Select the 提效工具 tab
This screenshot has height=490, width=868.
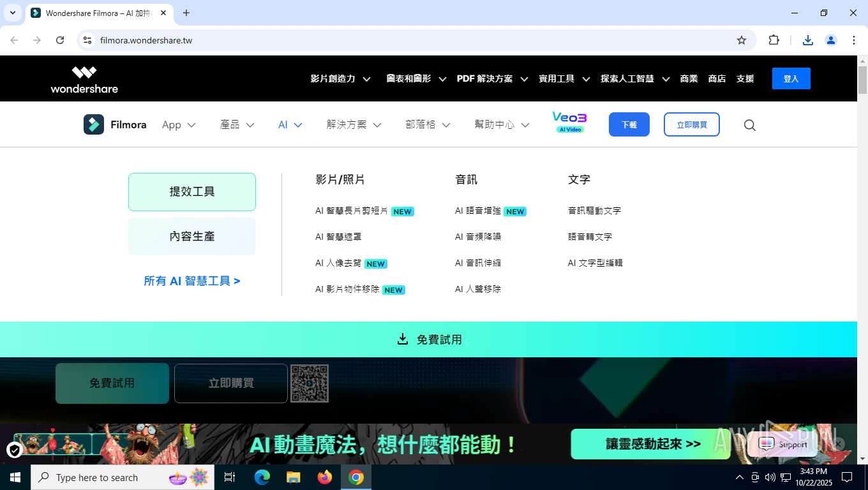192,192
